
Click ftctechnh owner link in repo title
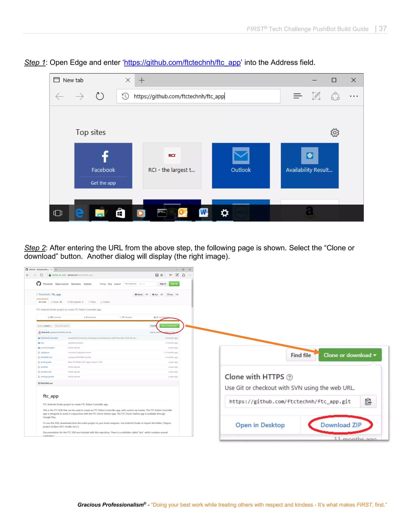click(x=44, y=295)
